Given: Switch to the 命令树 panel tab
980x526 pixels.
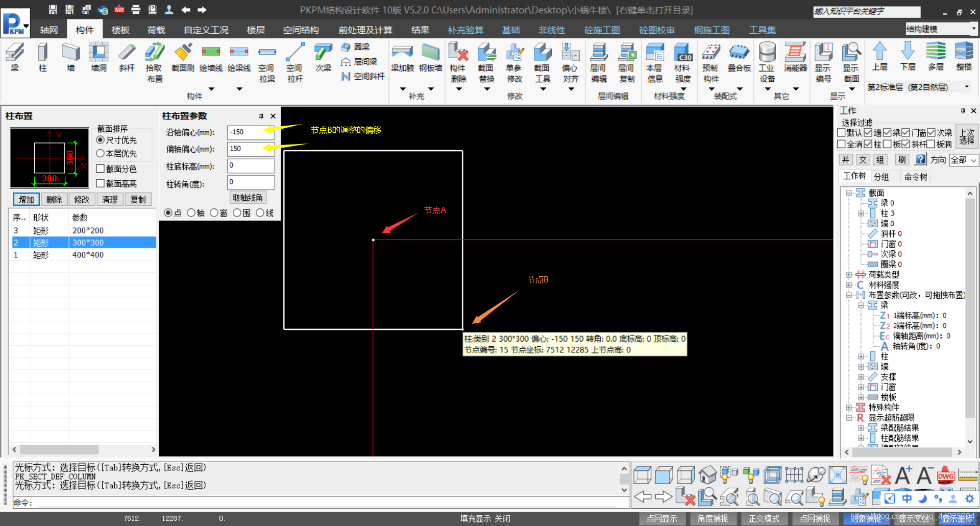Looking at the screenshot, I should [916, 177].
